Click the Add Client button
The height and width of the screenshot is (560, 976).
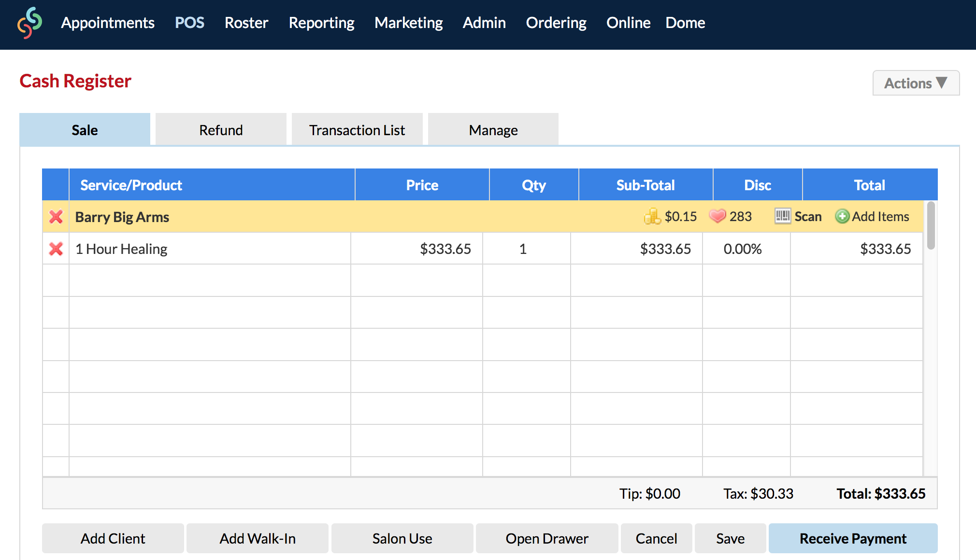[113, 538]
